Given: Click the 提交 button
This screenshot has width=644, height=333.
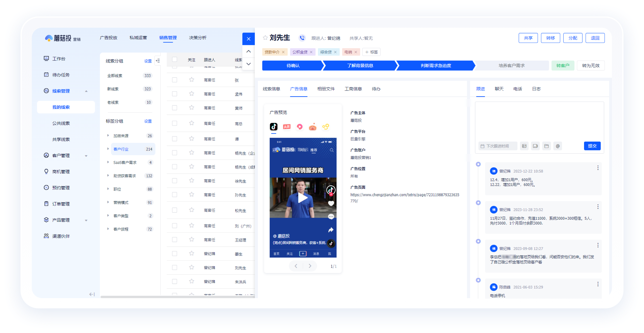Looking at the screenshot, I should coord(592,146).
